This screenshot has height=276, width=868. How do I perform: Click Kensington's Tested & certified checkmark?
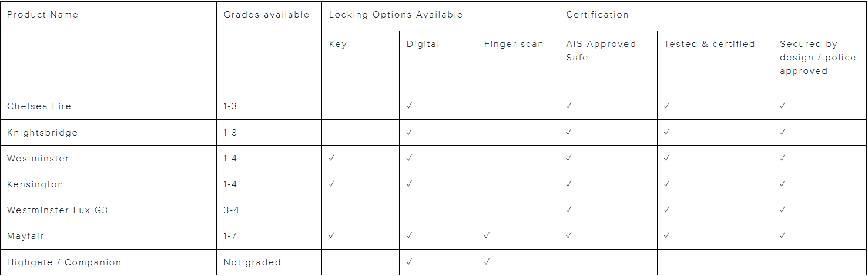(x=667, y=184)
